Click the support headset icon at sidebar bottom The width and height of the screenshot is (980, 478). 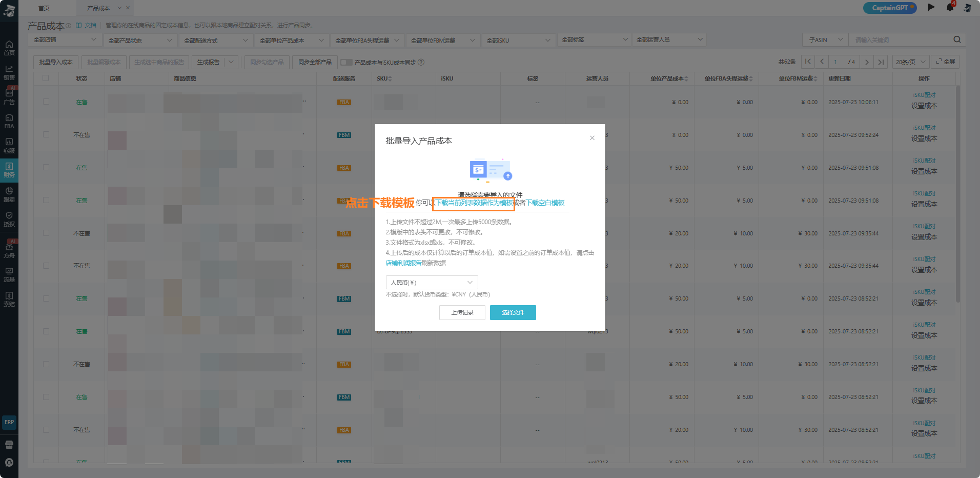[9, 463]
